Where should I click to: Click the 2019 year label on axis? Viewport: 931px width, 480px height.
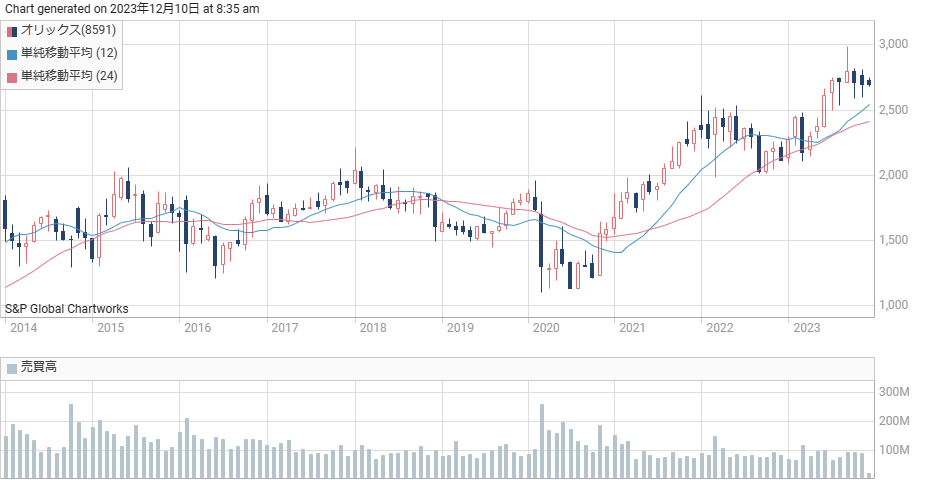(460, 328)
